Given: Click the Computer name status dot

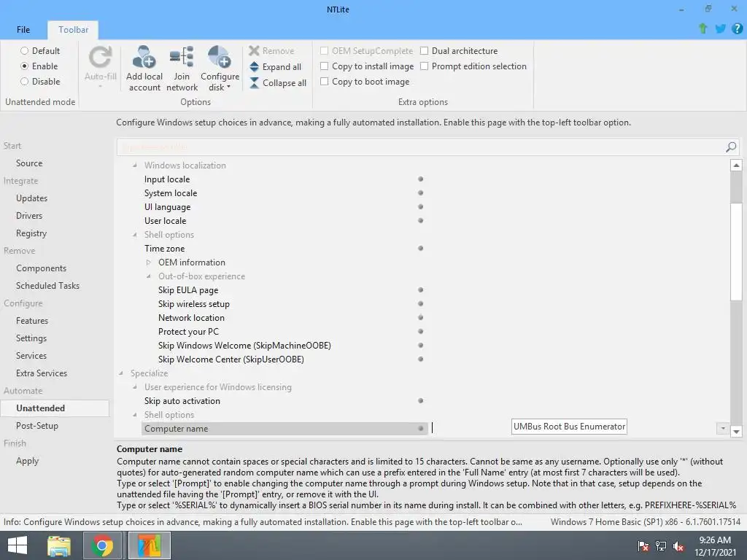Looking at the screenshot, I should (x=421, y=428).
